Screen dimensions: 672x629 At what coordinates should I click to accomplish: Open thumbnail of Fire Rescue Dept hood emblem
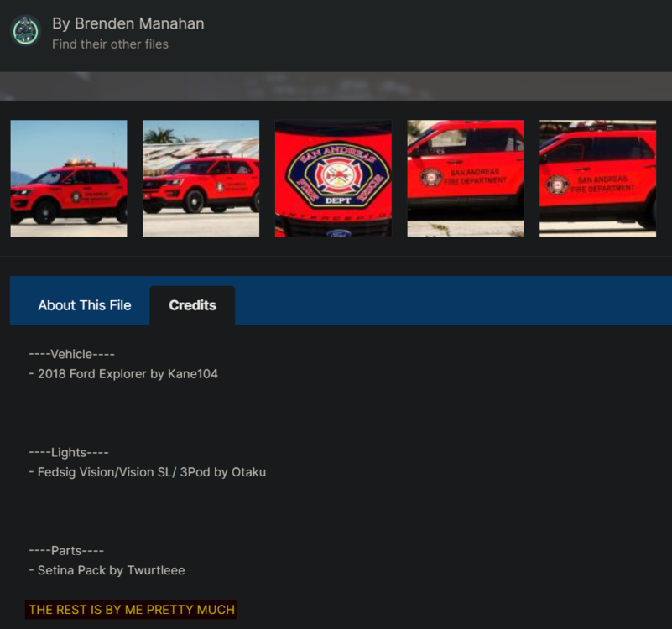pos(333,179)
